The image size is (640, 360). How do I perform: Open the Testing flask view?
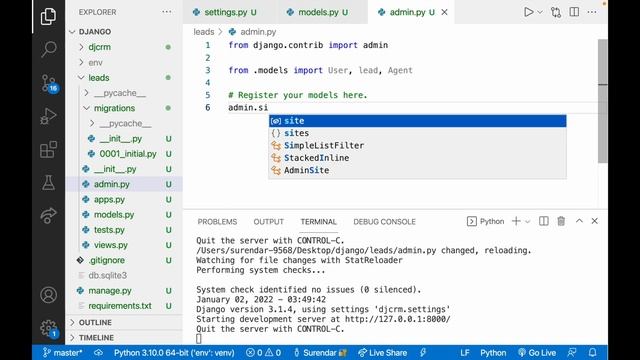[48, 182]
